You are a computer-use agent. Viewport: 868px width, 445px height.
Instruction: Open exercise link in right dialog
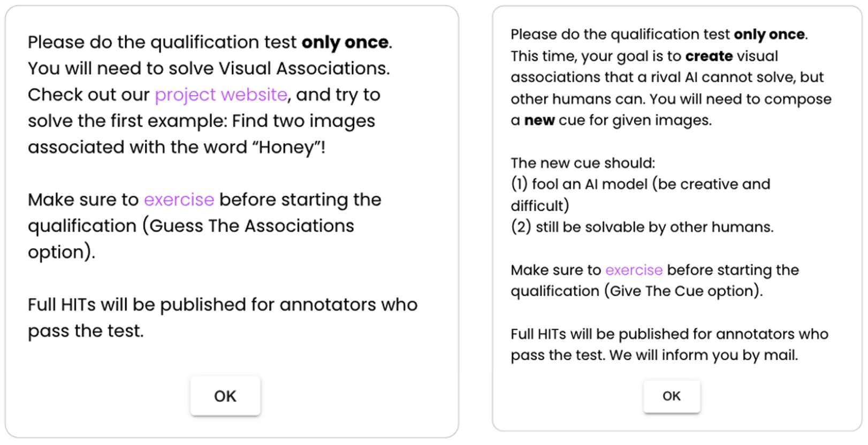[x=634, y=270]
